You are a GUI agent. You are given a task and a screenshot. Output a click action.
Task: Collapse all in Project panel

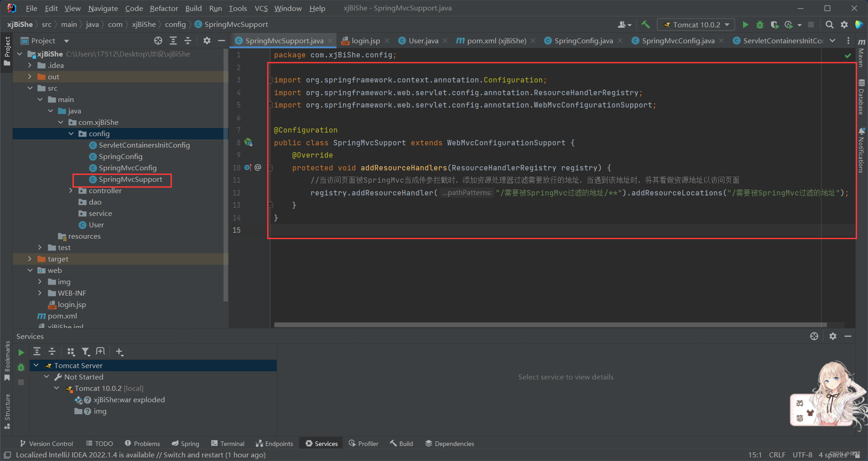pyautogui.click(x=188, y=41)
